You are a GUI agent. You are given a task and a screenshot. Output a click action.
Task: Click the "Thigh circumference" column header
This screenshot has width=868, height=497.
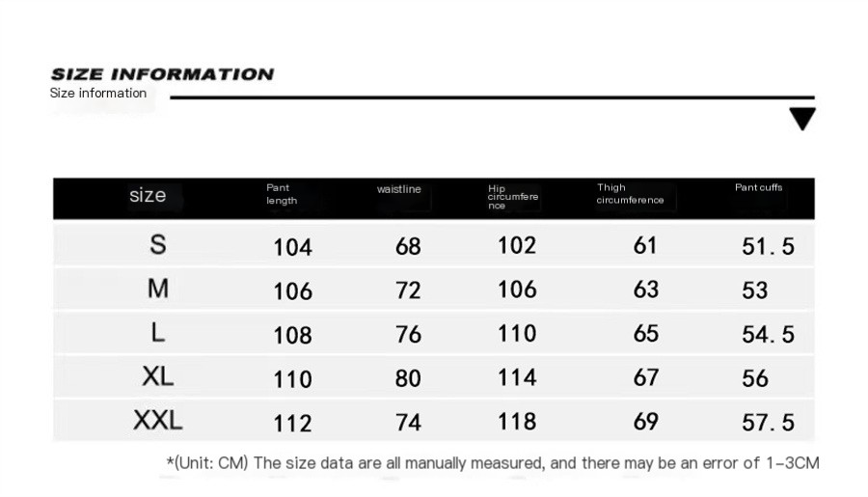point(630,194)
